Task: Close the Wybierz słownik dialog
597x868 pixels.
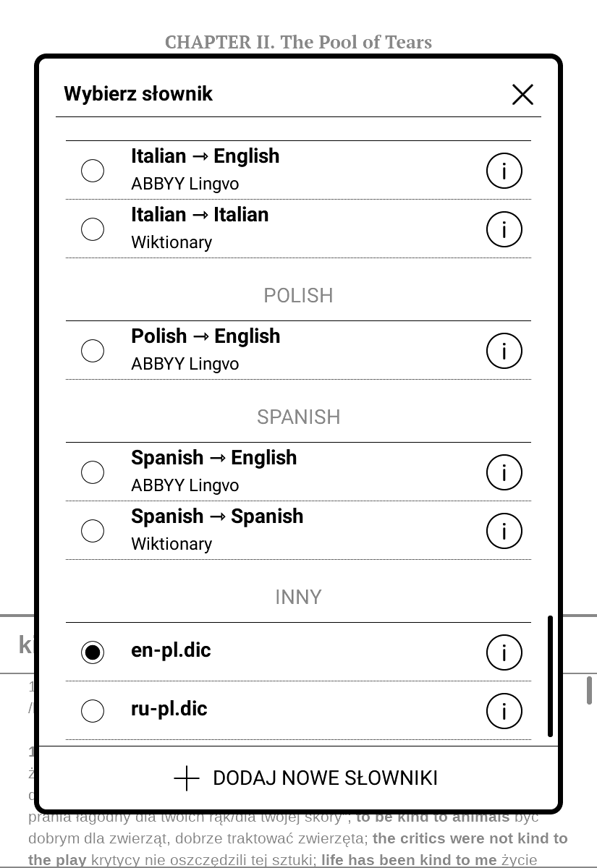Action: pos(522,94)
